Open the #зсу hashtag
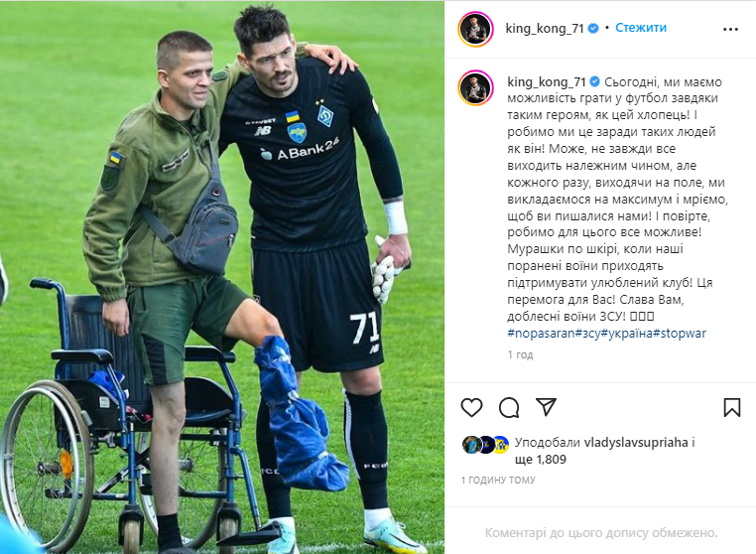The height and width of the screenshot is (554, 756). (587, 333)
